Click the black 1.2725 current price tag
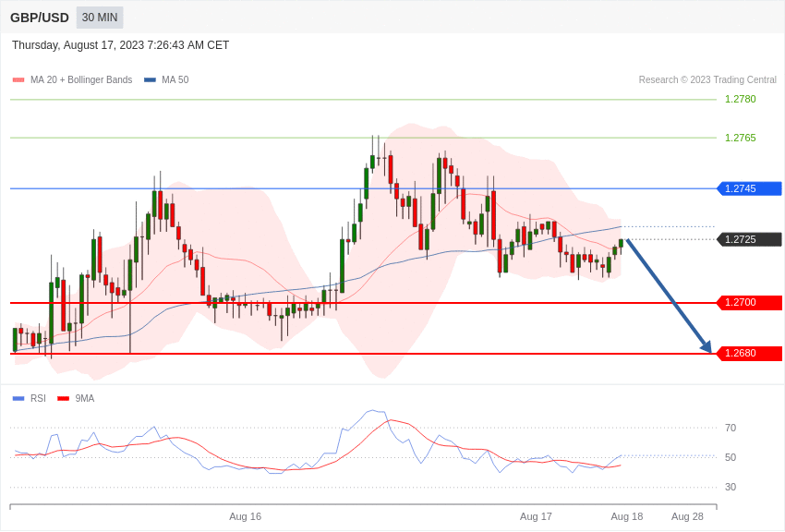Viewport: 785px width, 532px height. pyautogui.click(x=750, y=239)
